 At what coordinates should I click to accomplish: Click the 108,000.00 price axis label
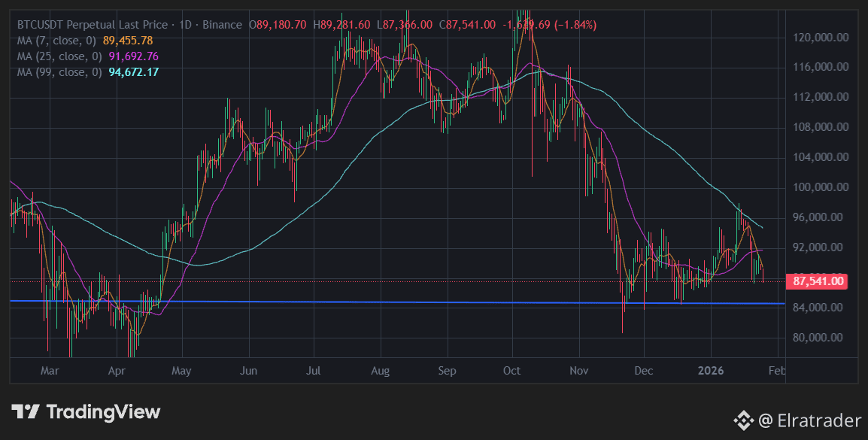pos(821,127)
